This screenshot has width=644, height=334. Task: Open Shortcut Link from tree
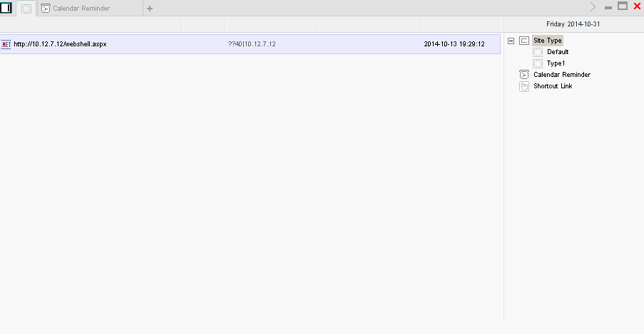point(553,86)
